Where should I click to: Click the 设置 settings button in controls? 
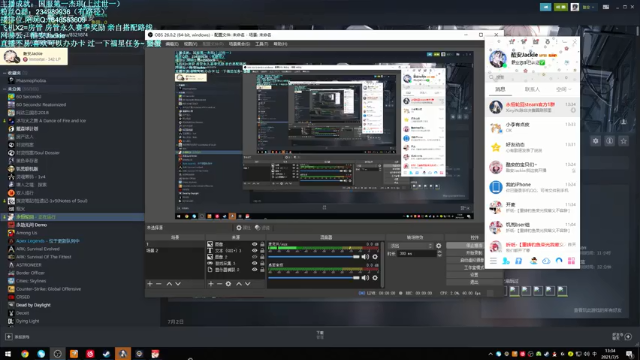click(473, 275)
